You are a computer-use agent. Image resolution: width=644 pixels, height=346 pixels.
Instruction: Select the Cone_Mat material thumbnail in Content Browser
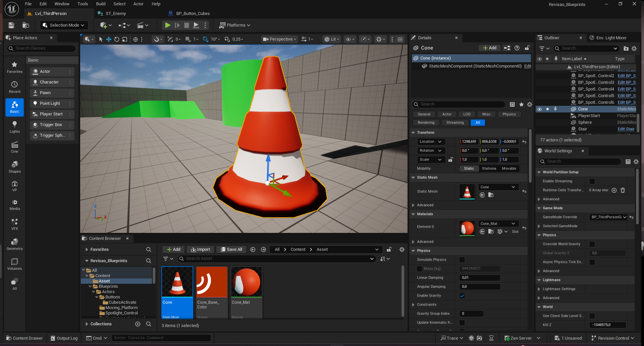[246, 282]
